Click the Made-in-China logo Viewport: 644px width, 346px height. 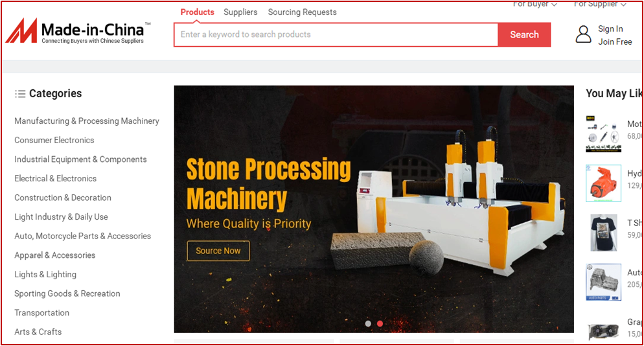pos(78,32)
